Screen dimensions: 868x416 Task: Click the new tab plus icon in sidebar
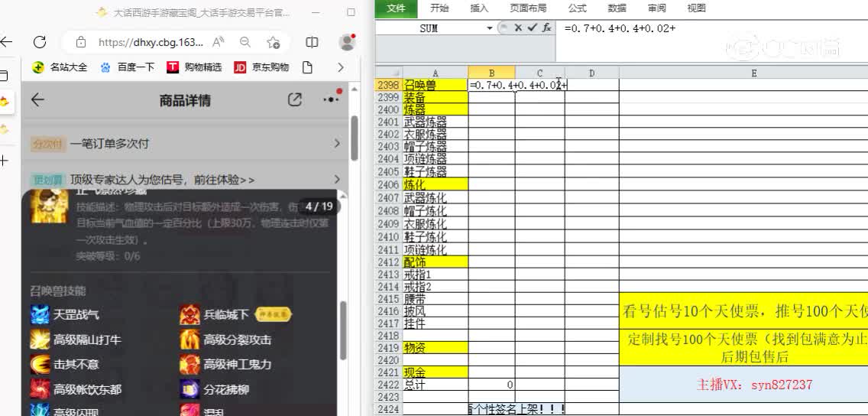[5, 161]
